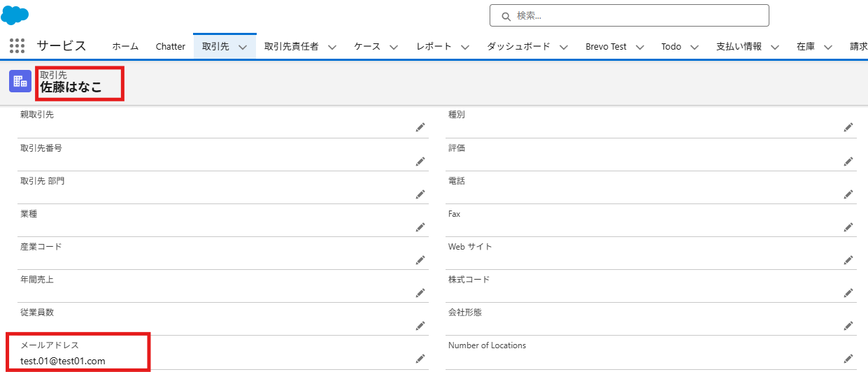Viewport: 868px width, 372px height.
Task: Open the Brevo Test tab
Action: (606, 47)
